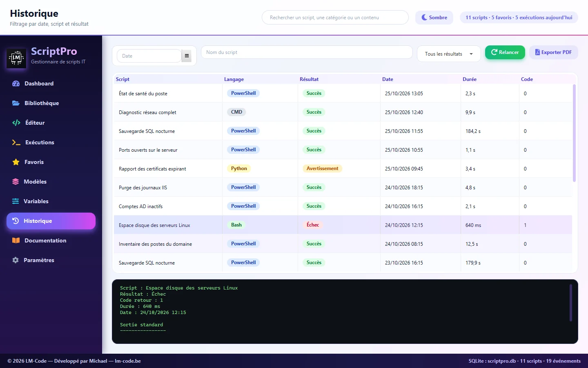
Task: Focus the Nom du script filter field
Action: tap(307, 52)
